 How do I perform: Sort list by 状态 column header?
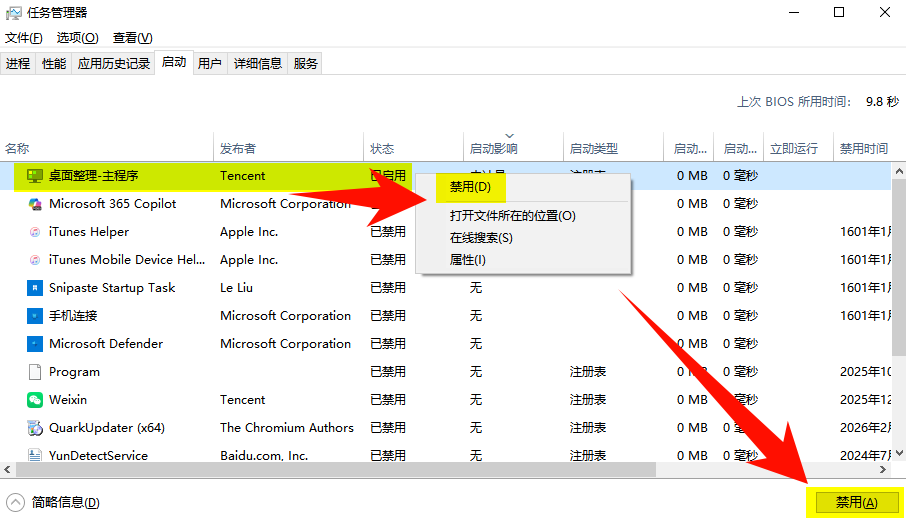click(382, 148)
